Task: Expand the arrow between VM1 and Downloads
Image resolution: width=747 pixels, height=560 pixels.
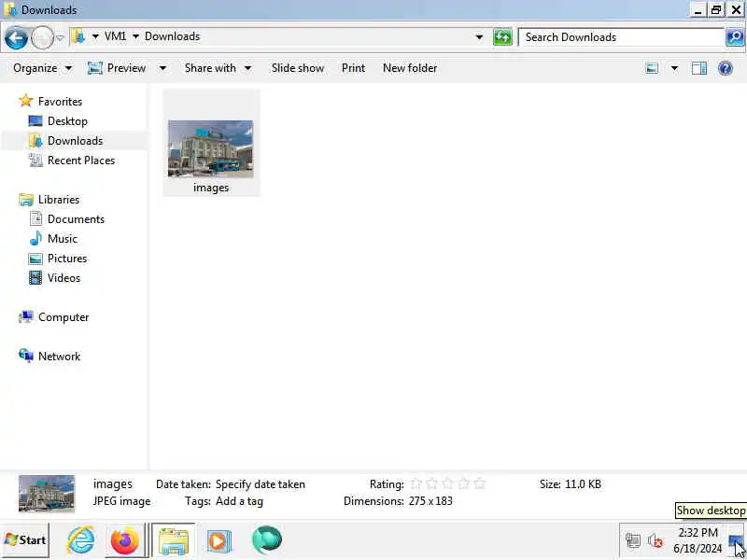Action: point(135,36)
